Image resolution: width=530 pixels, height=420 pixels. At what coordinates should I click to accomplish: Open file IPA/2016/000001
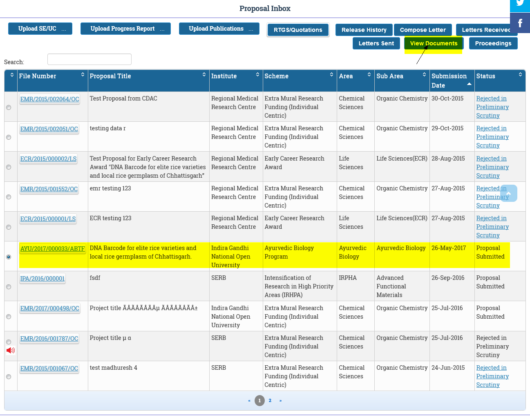[x=42, y=279]
